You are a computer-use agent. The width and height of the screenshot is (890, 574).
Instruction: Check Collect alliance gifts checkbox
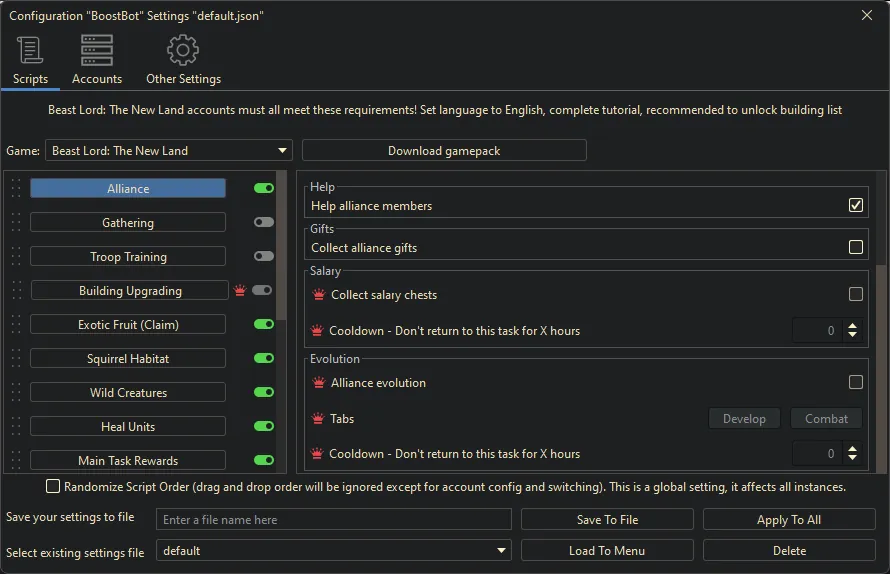pyautogui.click(x=856, y=247)
